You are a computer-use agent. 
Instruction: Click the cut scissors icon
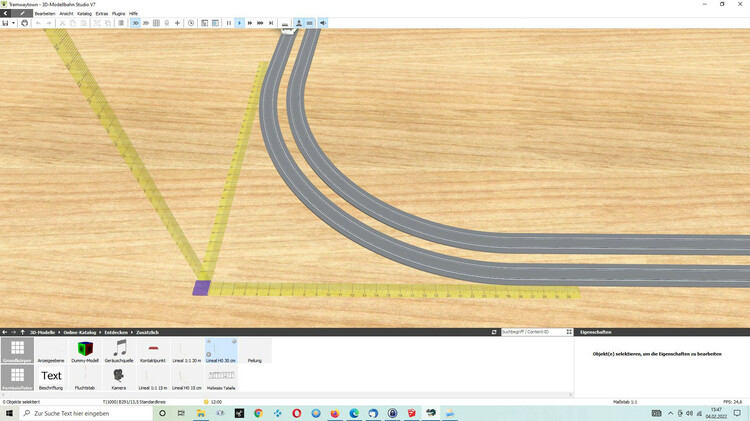coord(62,23)
